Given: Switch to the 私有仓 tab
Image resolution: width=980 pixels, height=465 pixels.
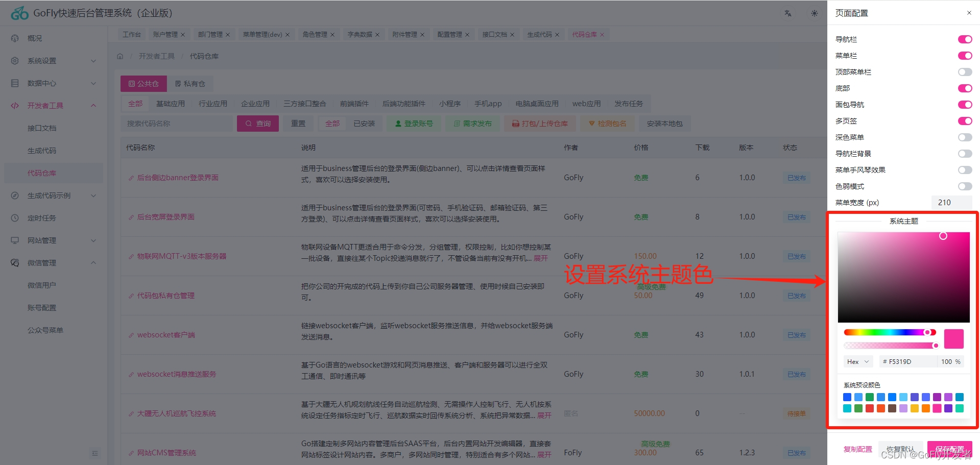Looking at the screenshot, I should [x=190, y=83].
